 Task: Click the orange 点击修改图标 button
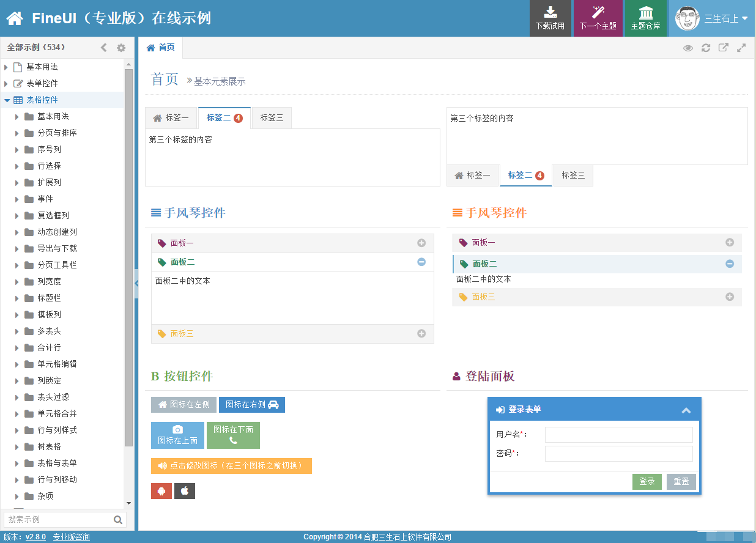tap(231, 466)
